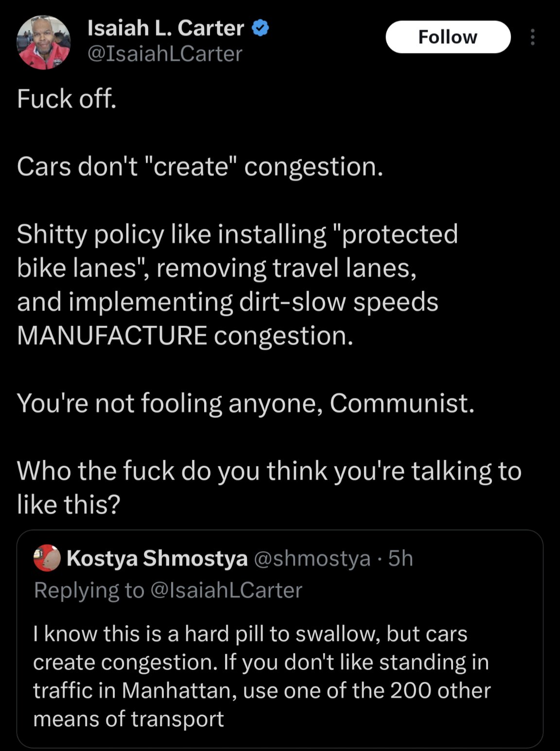Viewport: 560px width, 751px height.
Task: Click the 5h timestamp on quoted post
Action: point(401,558)
